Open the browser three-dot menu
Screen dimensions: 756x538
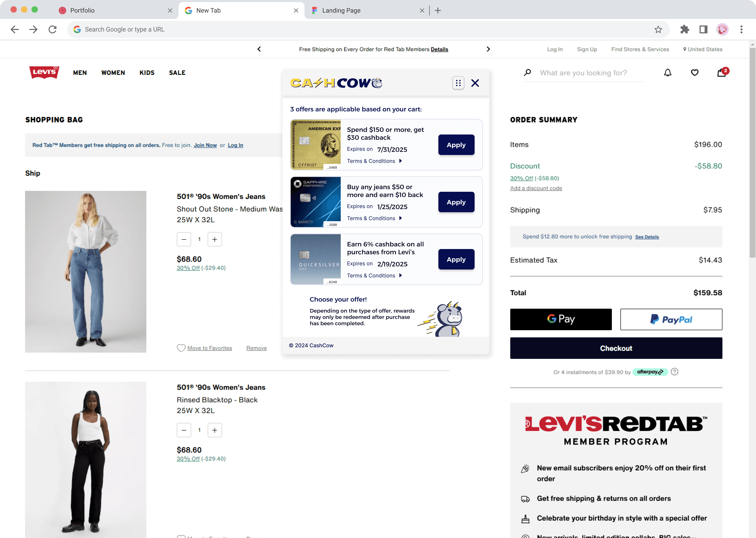click(741, 29)
